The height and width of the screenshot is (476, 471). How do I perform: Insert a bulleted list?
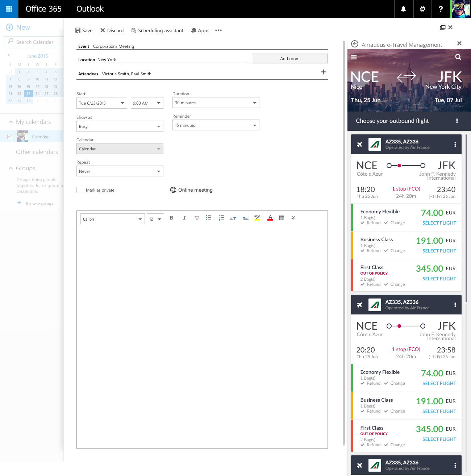pos(209,218)
